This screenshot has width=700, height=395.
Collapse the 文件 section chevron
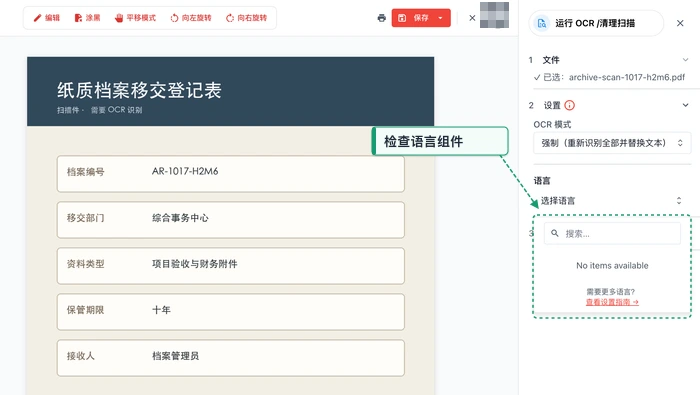685,60
